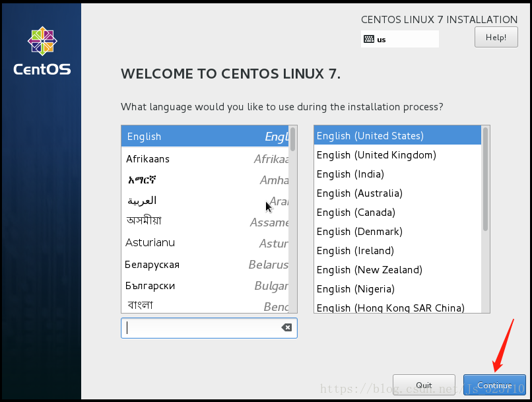Choose English (Hong Kong SAR China) locale
This screenshot has height=402, width=532.
[x=397, y=307]
